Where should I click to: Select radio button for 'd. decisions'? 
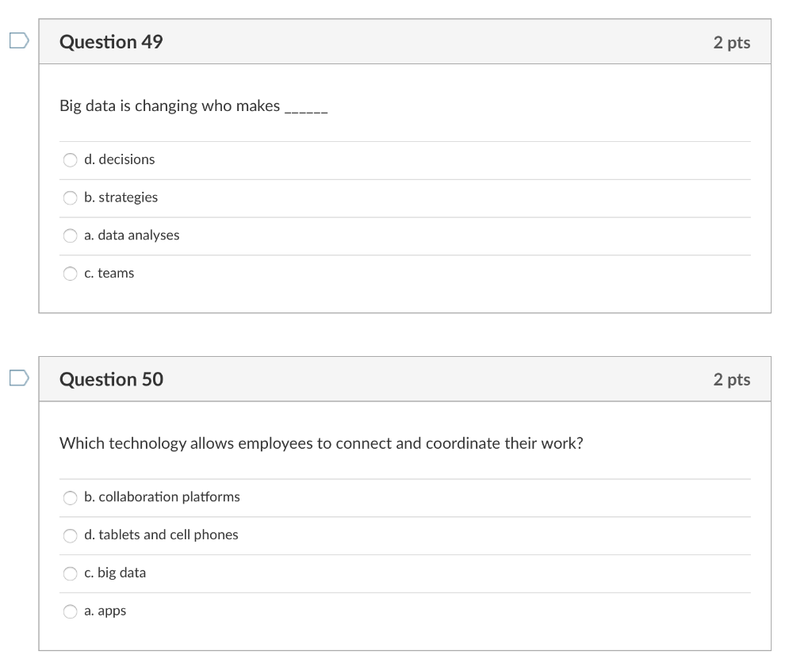[x=70, y=160]
